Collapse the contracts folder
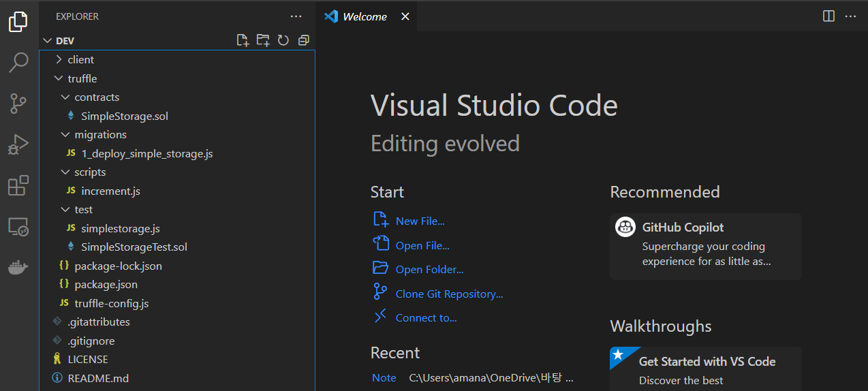The image size is (868, 391). [x=177, y=97]
